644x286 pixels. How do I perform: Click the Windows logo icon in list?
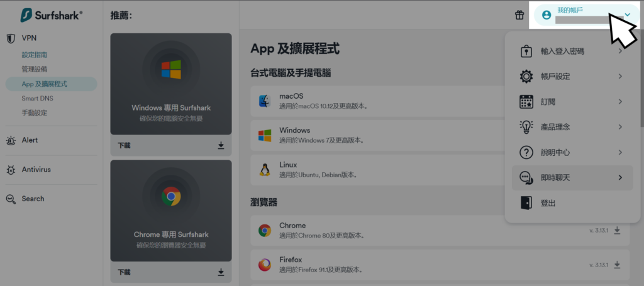(x=265, y=135)
